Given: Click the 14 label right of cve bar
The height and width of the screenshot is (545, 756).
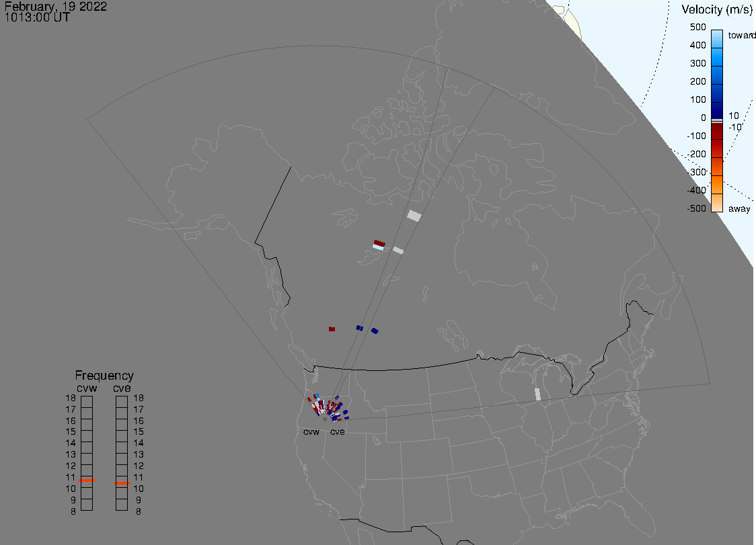Looking at the screenshot, I should (139, 443).
